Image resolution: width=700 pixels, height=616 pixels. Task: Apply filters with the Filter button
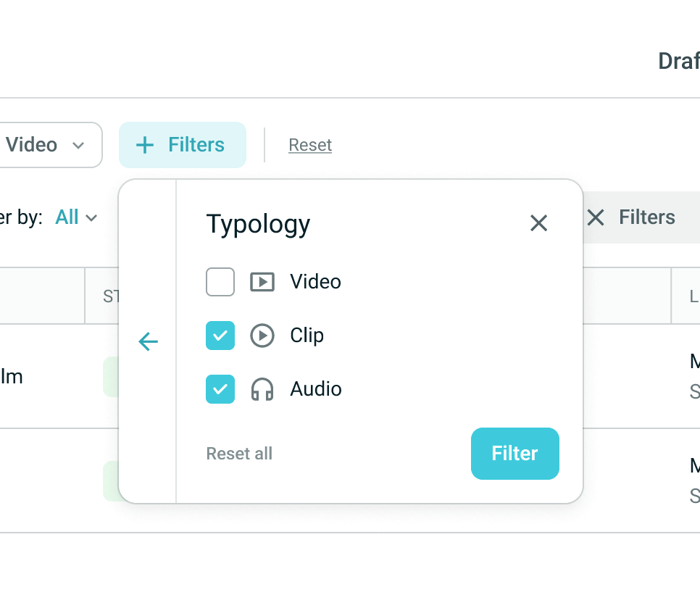pyautogui.click(x=514, y=454)
